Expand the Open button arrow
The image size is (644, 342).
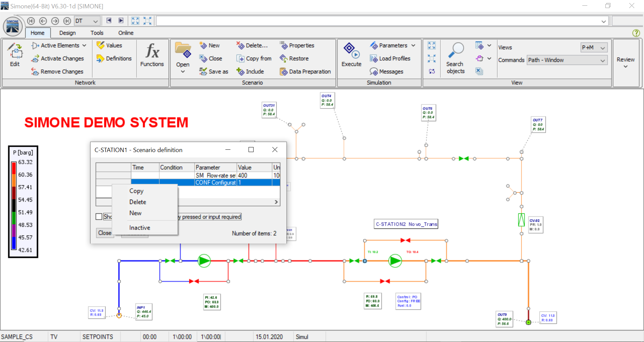pos(183,71)
